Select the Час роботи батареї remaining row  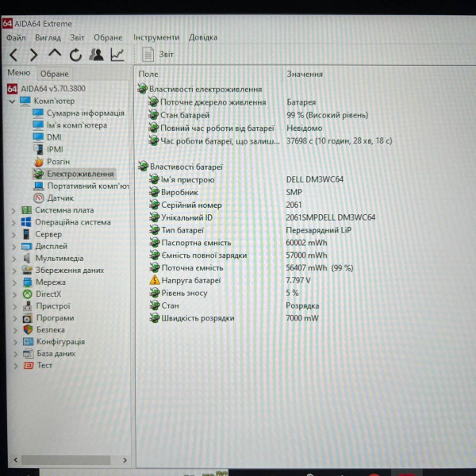(x=271, y=141)
